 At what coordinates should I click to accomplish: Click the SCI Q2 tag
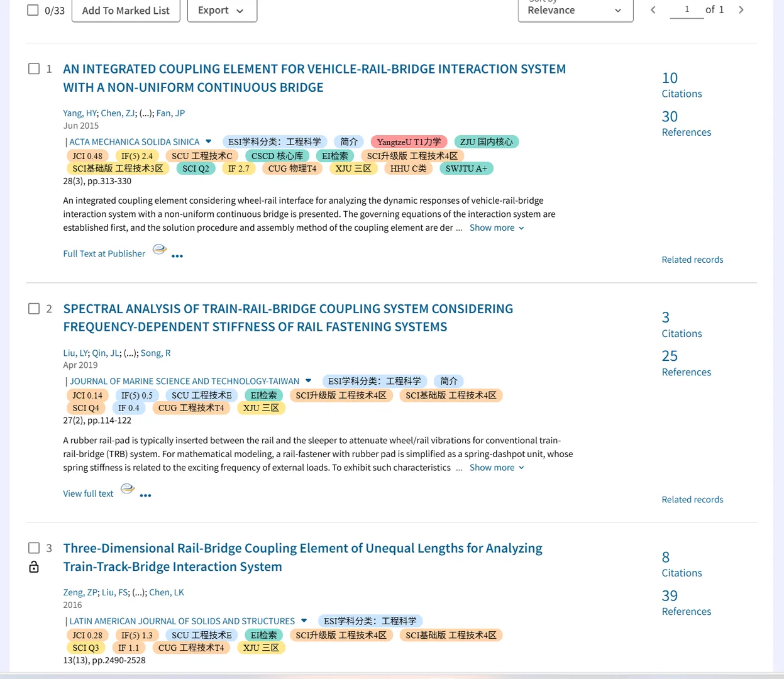tap(196, 168)
